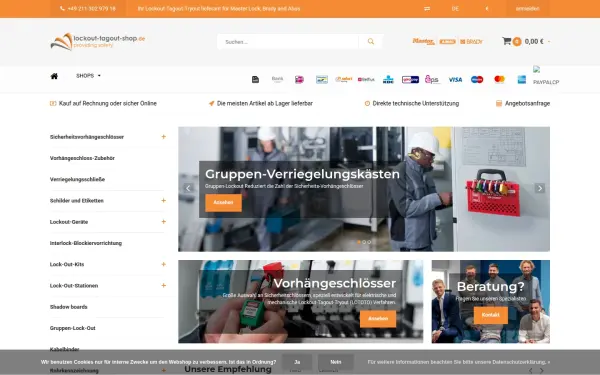
Task: Expand Schilder und Etiketten category plus
Action: click(x=163, y=201)
